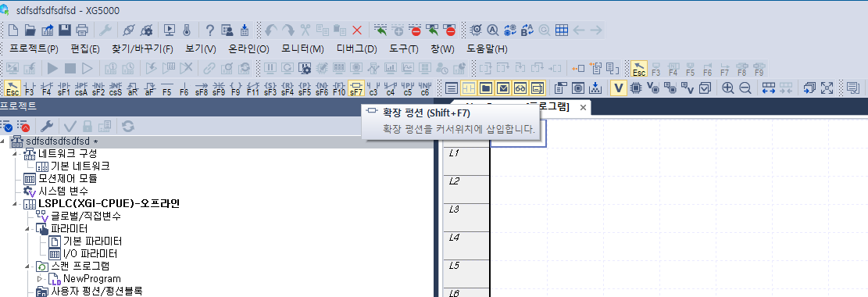Insert negative transition contact sF2
The width and height of the screenshot is (868, 297).
98,88
